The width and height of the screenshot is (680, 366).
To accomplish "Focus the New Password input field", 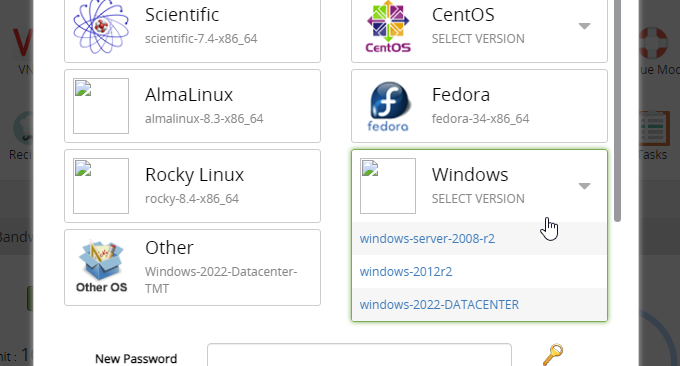I will [x=360, y=355].
